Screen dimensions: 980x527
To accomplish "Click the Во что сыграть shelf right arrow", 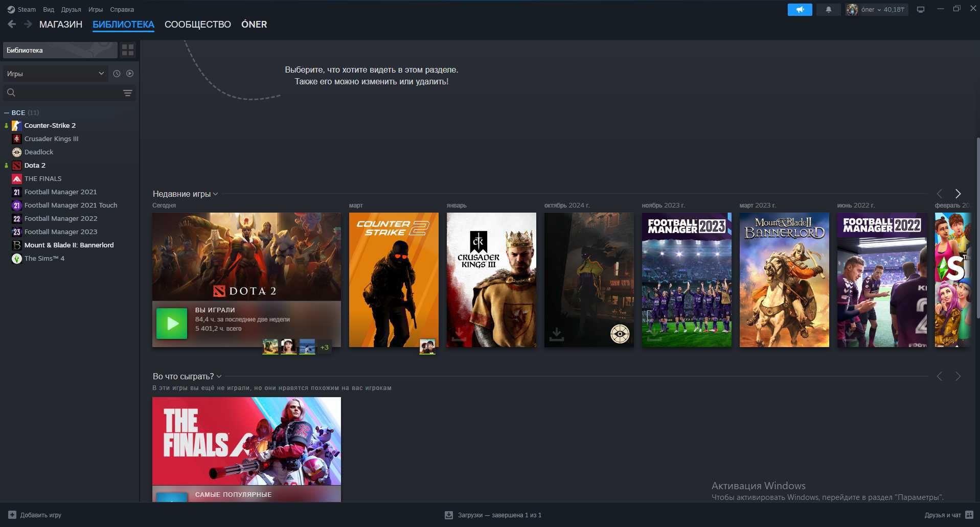I will 958,376.
